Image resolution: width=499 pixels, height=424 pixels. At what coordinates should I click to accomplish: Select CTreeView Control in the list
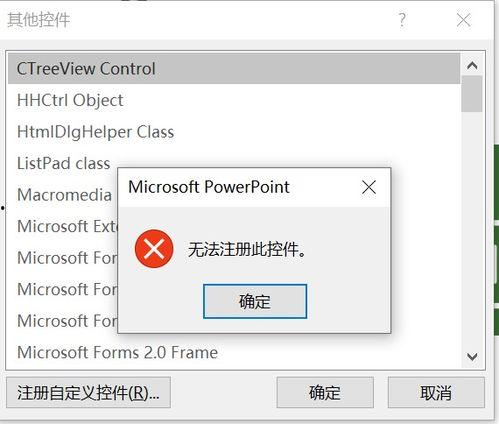[x=234, y=69]
